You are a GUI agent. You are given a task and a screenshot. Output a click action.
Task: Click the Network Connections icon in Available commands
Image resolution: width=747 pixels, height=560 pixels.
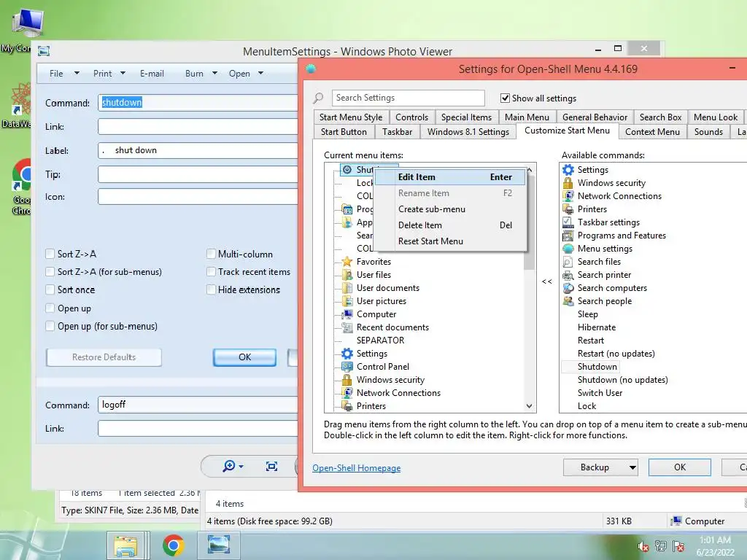click(x=568, y=195)
